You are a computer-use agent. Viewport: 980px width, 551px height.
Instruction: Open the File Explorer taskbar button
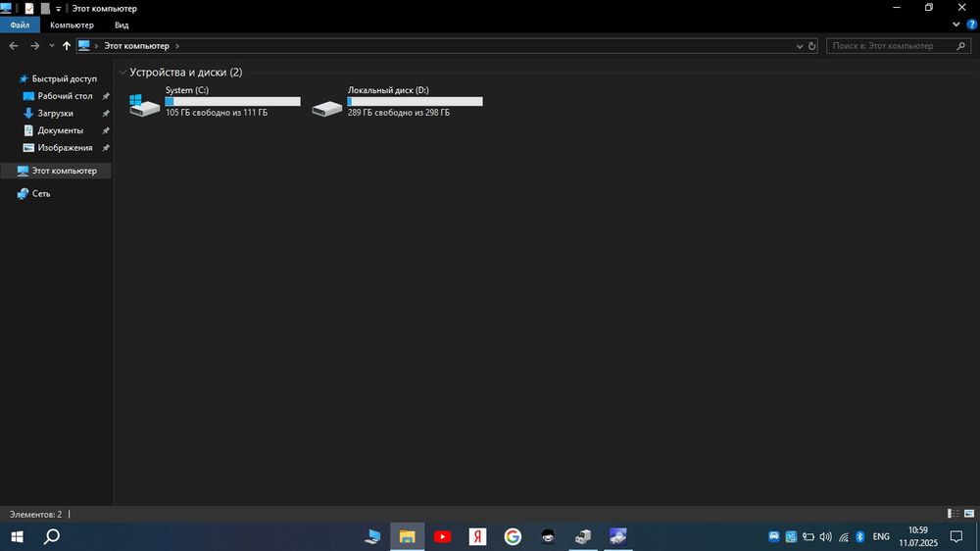tap(408, 536)
